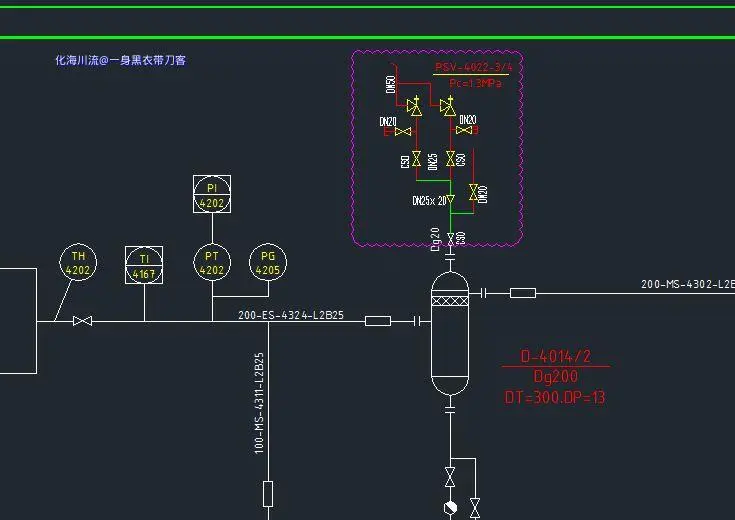This screenshot has width=735, height=520.
Task: Click the DT=300.DP=13 design data text
Action: click(x=555, y=398)
